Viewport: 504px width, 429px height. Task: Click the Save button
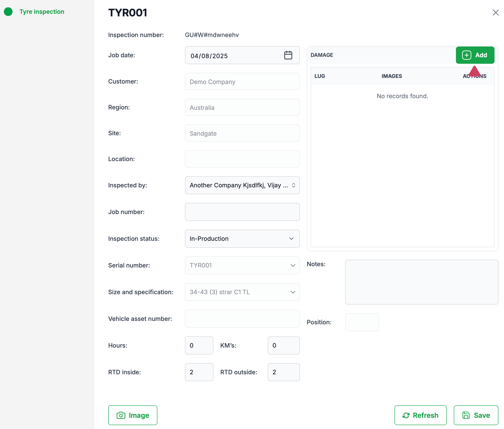[476, 415]
